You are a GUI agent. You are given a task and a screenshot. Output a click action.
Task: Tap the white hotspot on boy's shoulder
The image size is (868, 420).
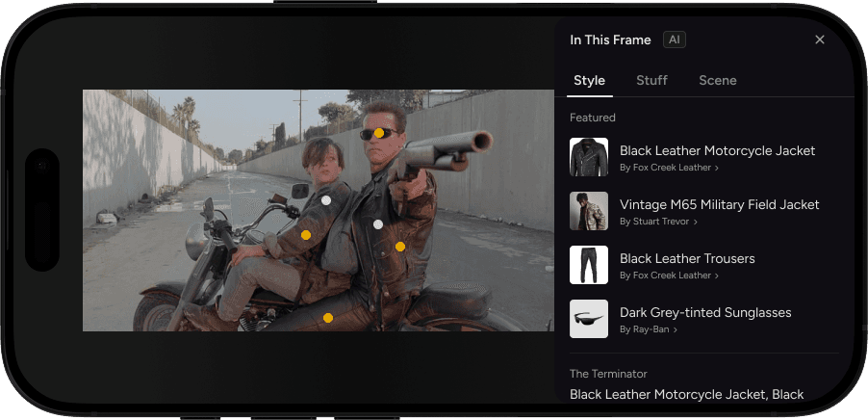tap(326, 200)
